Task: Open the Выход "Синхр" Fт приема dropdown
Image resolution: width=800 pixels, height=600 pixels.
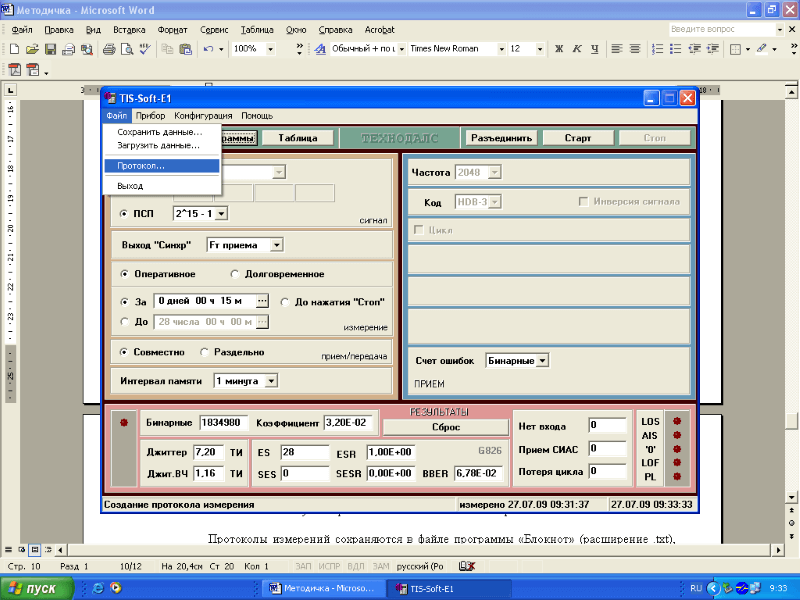Action: (276, 245)
